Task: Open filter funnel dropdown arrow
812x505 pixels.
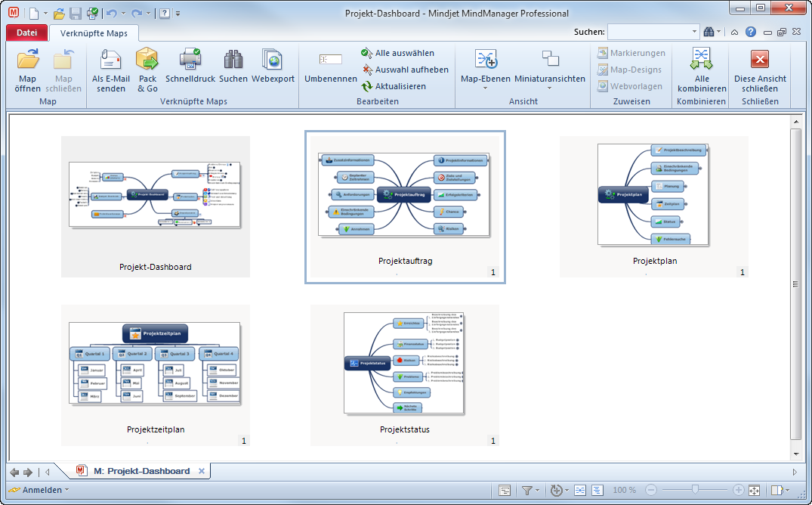Action: click(537, 490)
